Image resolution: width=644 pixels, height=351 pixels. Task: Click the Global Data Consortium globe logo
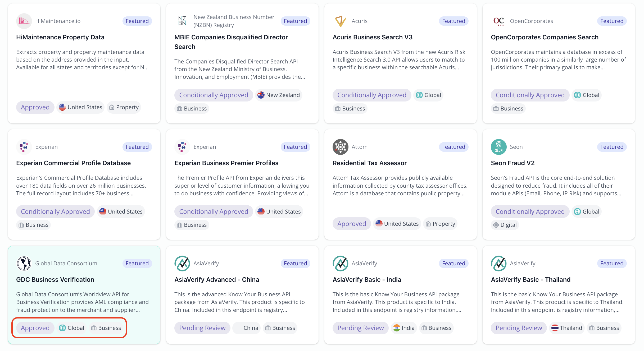tap(24, 264)
